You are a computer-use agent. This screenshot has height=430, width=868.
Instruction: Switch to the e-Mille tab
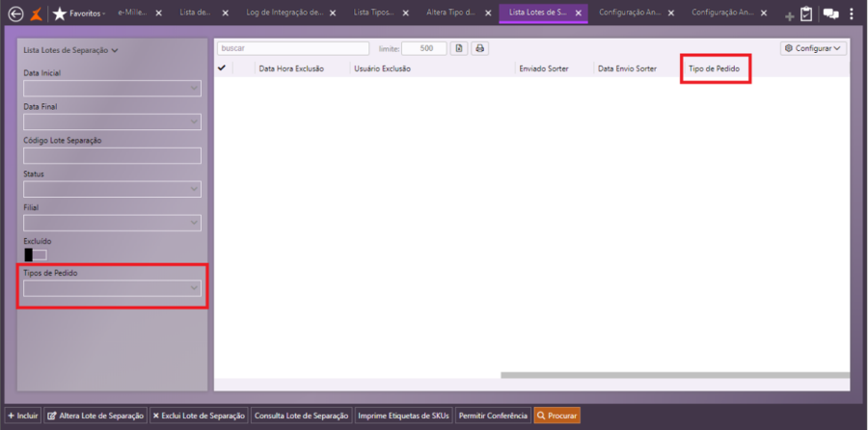click(132, 13)
